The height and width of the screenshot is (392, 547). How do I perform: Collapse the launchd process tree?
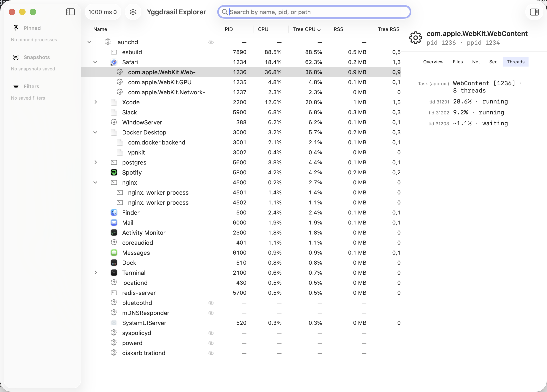(x=90, y=42)
